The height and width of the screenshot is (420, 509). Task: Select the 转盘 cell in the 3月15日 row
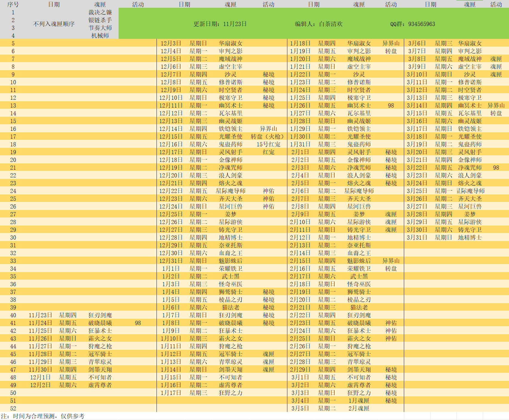point(496,113)
